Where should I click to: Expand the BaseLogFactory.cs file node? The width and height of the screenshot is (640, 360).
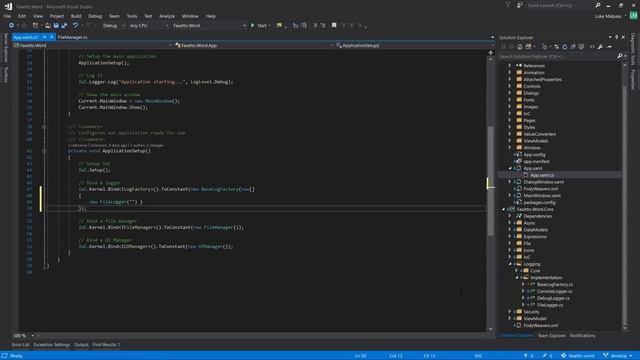(523, 284)
